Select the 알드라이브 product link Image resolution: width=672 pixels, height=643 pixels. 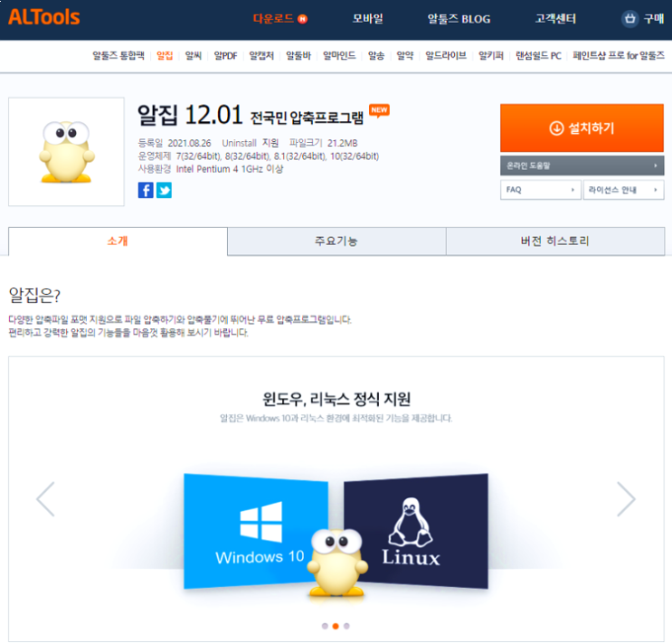pyautogui.click(x=446, y=56)
